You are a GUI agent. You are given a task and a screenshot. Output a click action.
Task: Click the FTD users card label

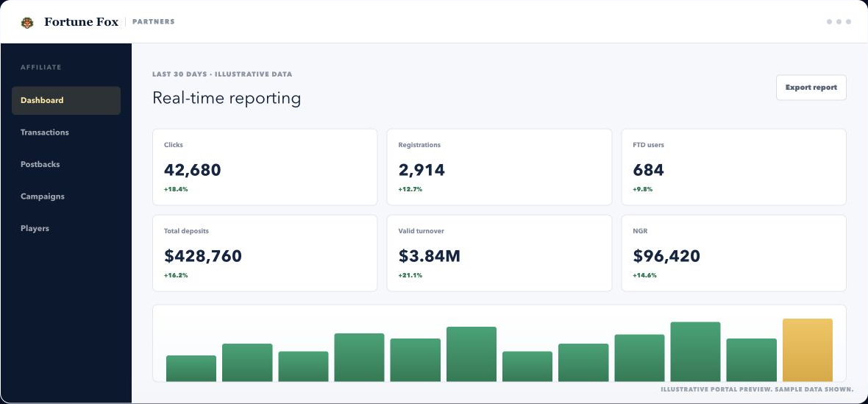648,145
